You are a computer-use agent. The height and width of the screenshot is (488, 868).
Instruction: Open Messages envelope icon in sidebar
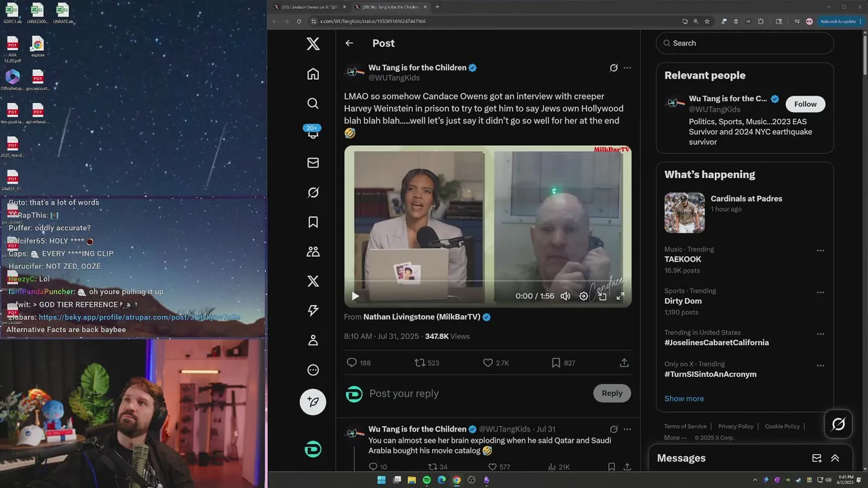(x=313, y=163)
